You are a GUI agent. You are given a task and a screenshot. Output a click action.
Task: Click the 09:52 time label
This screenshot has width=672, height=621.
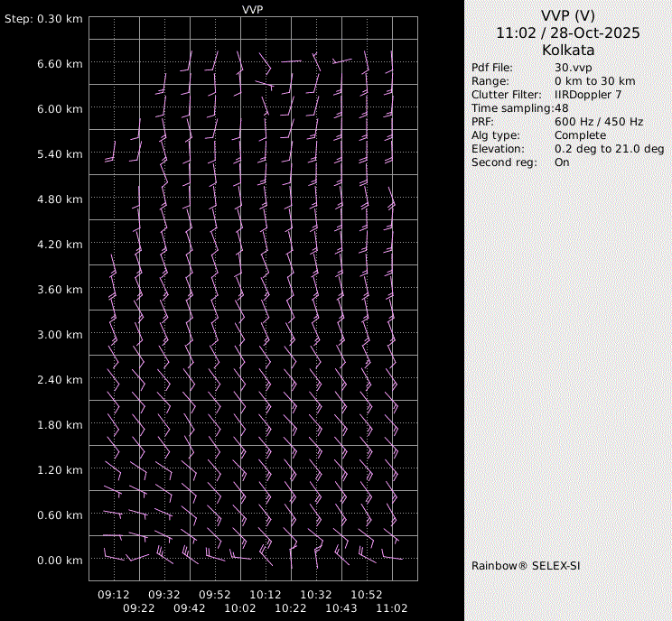pyautogui.click(x=215, y=595)
